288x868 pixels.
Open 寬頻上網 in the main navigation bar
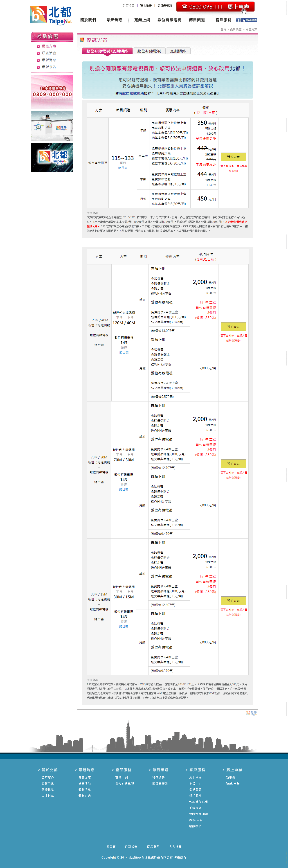click(142, 20)
